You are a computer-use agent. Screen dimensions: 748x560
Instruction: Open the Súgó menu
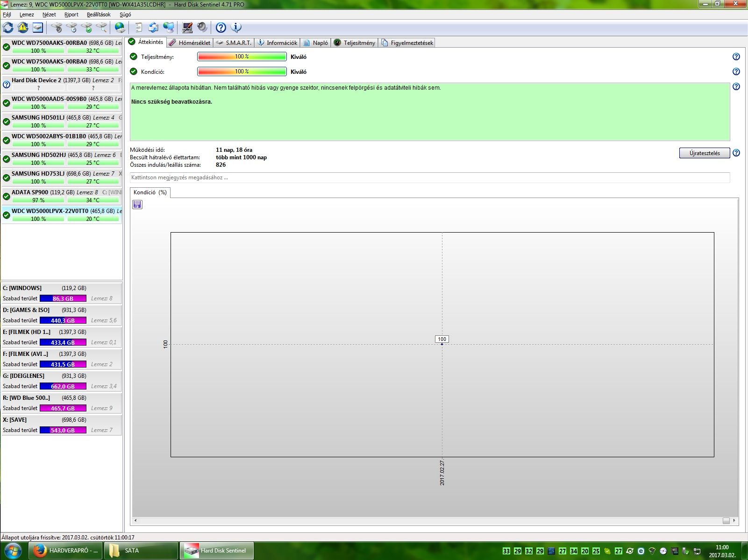point(125,14)
